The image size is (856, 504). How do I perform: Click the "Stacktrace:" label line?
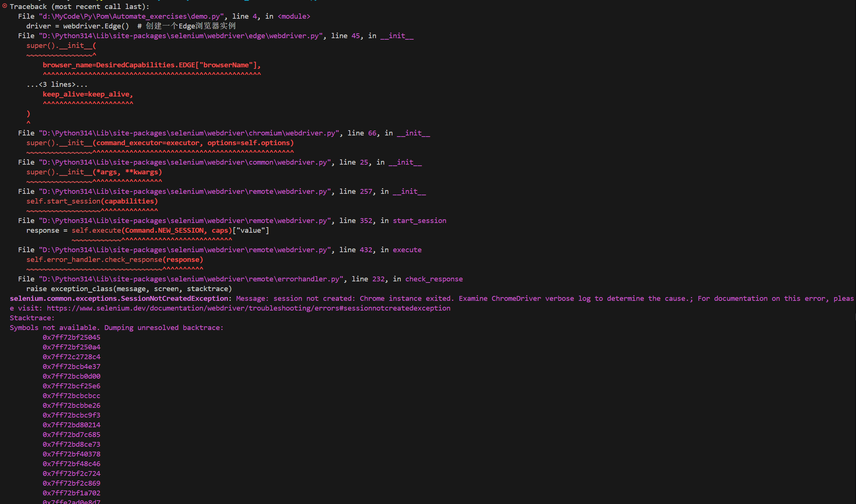(x=32, y=318)
